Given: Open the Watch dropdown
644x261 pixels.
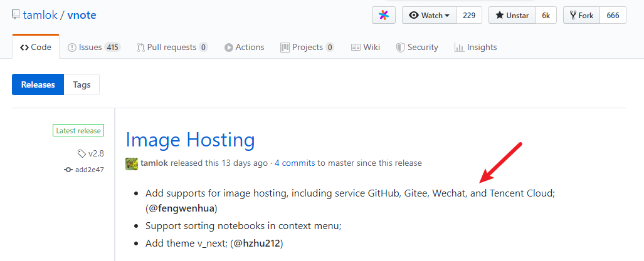Looking at the screenshot, I should [429, 16].
